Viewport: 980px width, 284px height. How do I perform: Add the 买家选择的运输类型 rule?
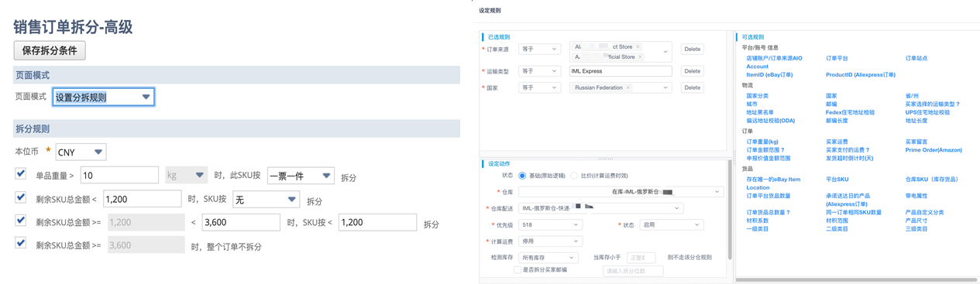click(933, 104)
